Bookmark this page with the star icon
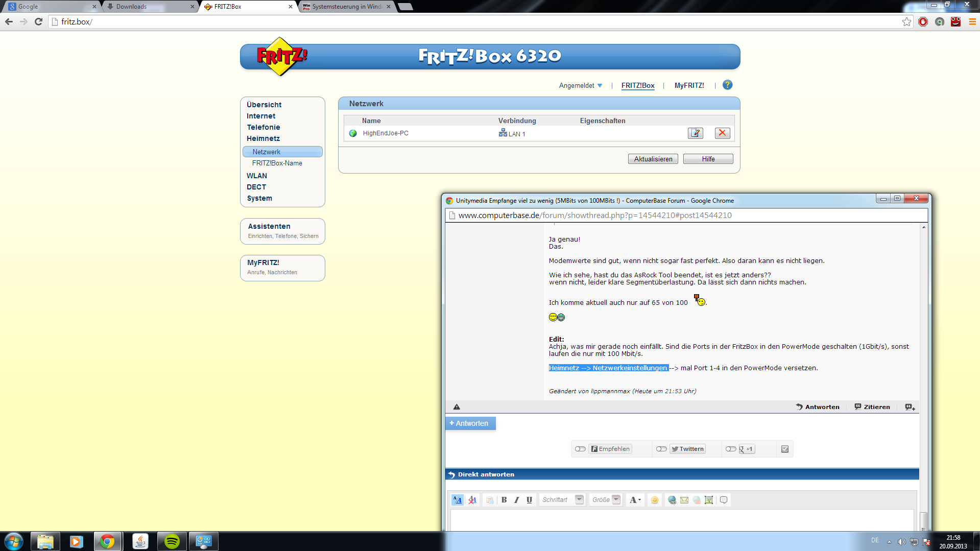The height and width of the screenshot is (551, 980). click(906, 22)
